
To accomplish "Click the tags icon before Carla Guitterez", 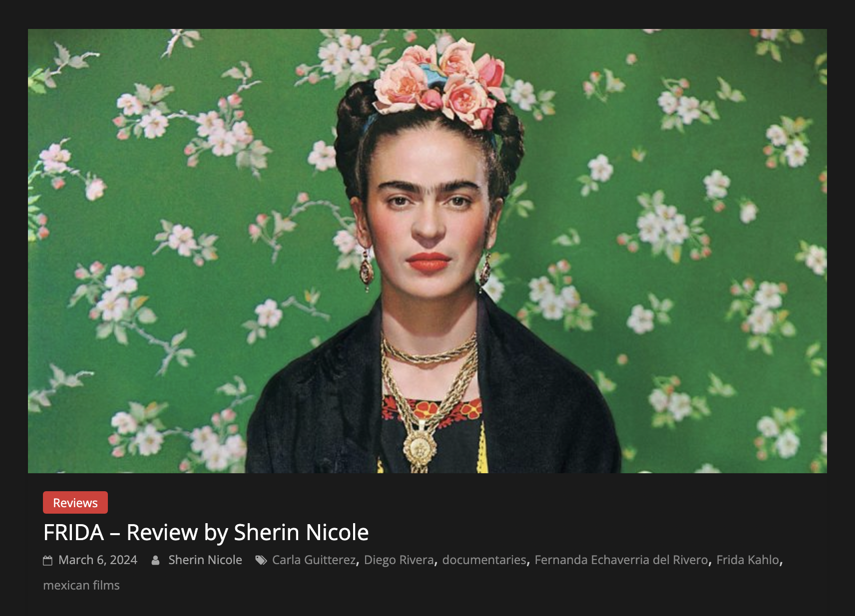I will coord(261,561).
